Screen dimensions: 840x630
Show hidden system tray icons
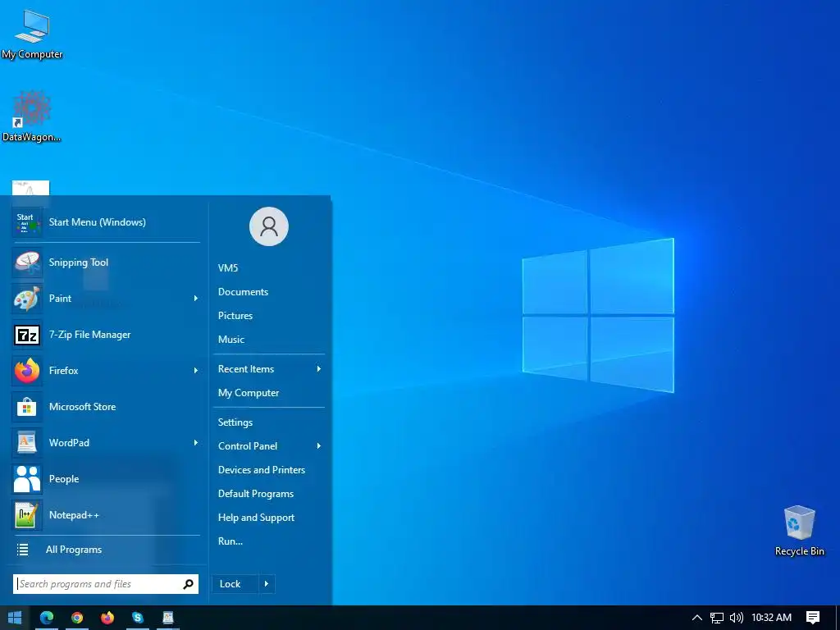coord(697,618)
